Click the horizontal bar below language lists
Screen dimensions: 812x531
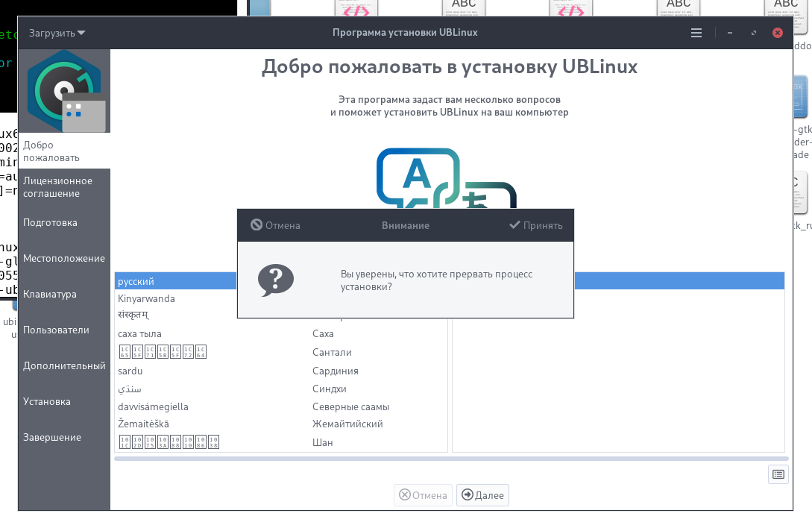tap(451, 459)
